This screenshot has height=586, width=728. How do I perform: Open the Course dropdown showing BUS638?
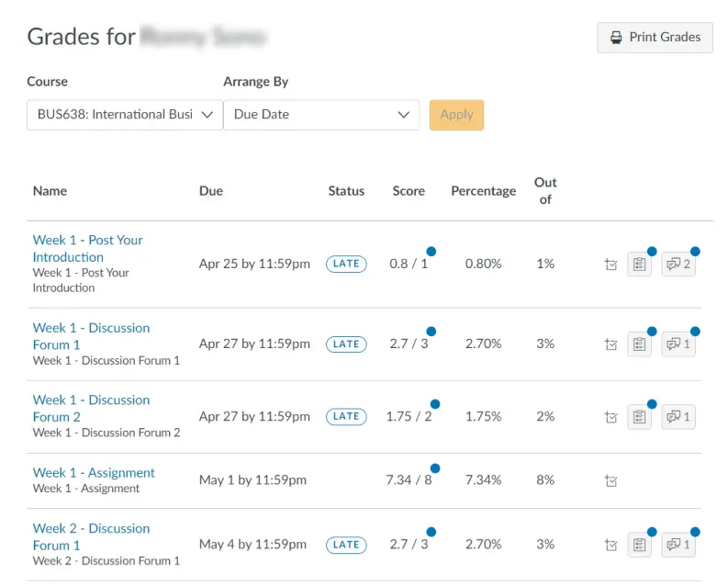click(x=125, y=115)
